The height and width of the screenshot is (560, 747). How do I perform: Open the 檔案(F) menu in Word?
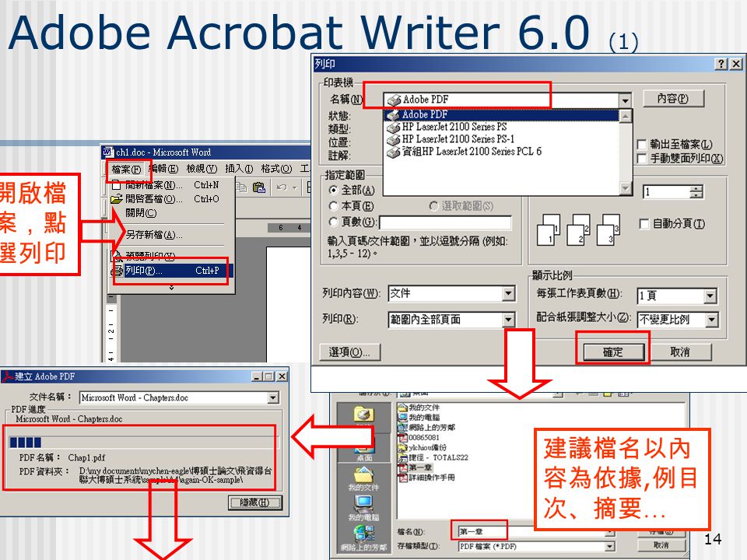click(x=126, y=169)
